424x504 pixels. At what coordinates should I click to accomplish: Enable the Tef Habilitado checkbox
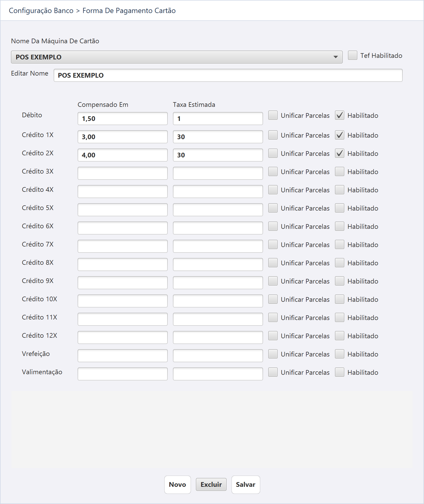pos(352,56)
